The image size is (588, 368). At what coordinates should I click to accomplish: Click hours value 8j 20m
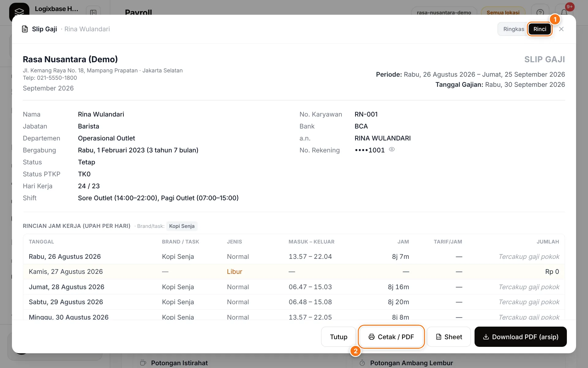(398, 302)
